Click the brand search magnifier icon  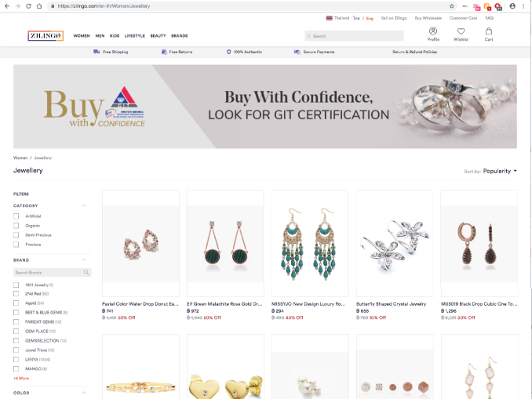pos(86,272)
